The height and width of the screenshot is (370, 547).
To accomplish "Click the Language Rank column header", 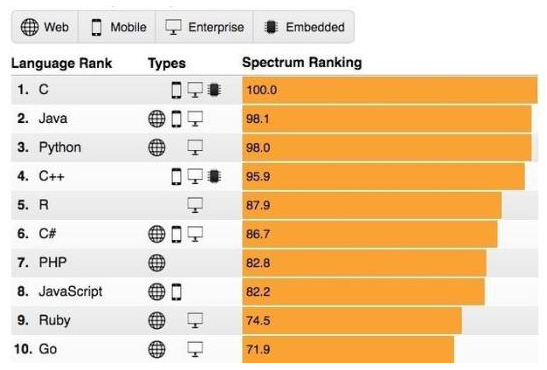I will click(x=61, y=63).
